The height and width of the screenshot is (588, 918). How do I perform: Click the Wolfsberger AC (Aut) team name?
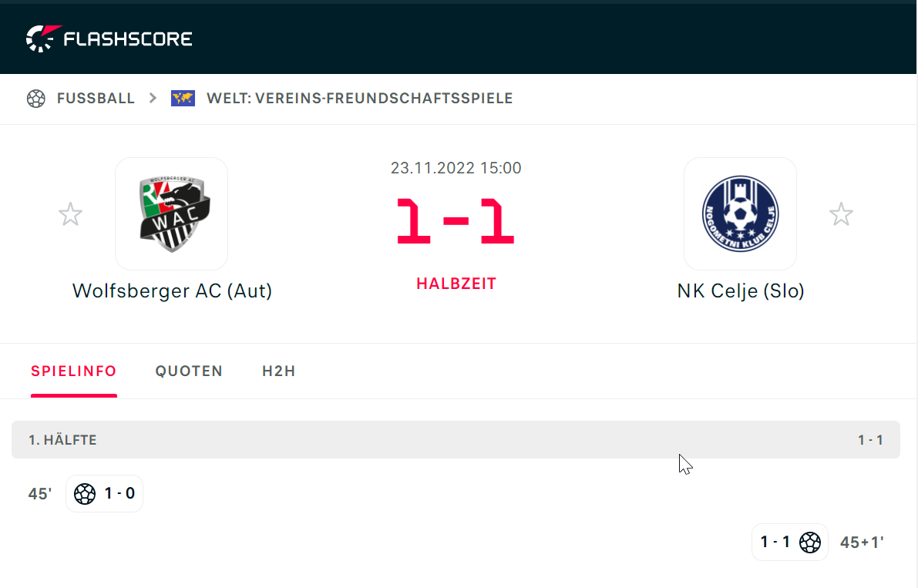[x=172, y=291]
